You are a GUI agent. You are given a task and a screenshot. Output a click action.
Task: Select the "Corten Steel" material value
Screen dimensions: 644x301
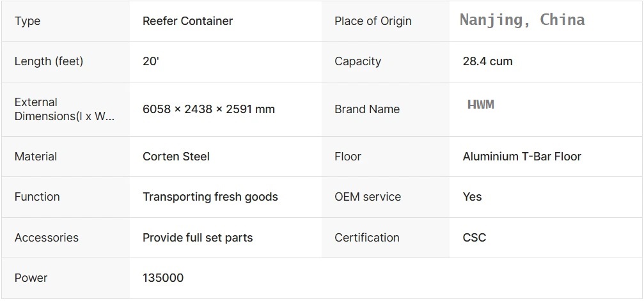pos(176,157)
